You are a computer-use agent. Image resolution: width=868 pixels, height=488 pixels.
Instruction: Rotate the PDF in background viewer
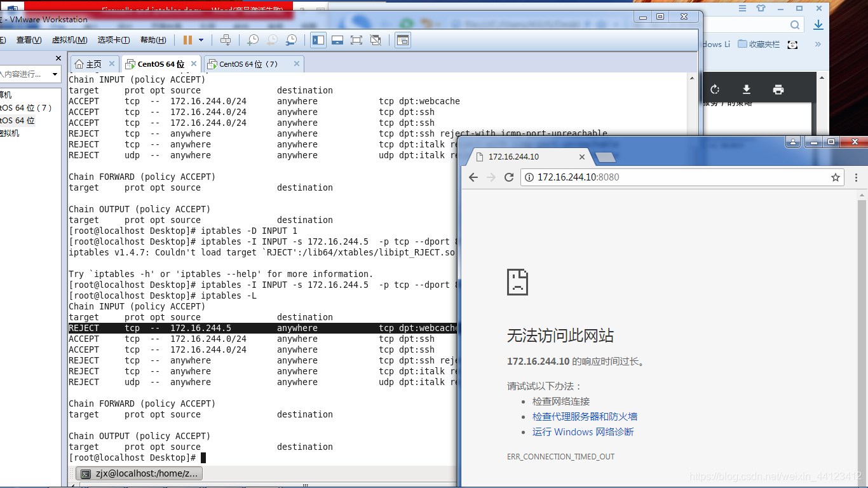[x=715, y=90]
